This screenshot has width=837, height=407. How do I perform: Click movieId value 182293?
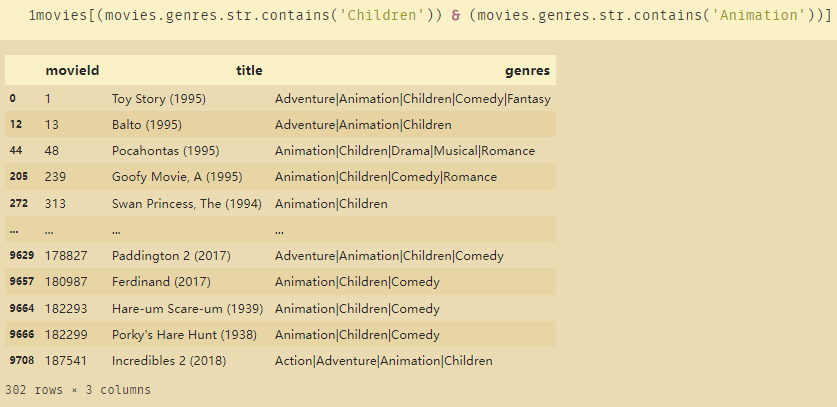point(66,309)
